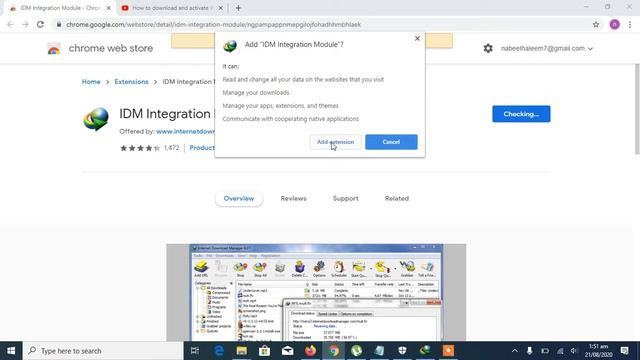Close the IDM Integration Module tab
Image resolution: width=640 pixels, height=360 pixels.
coord(109,8)
